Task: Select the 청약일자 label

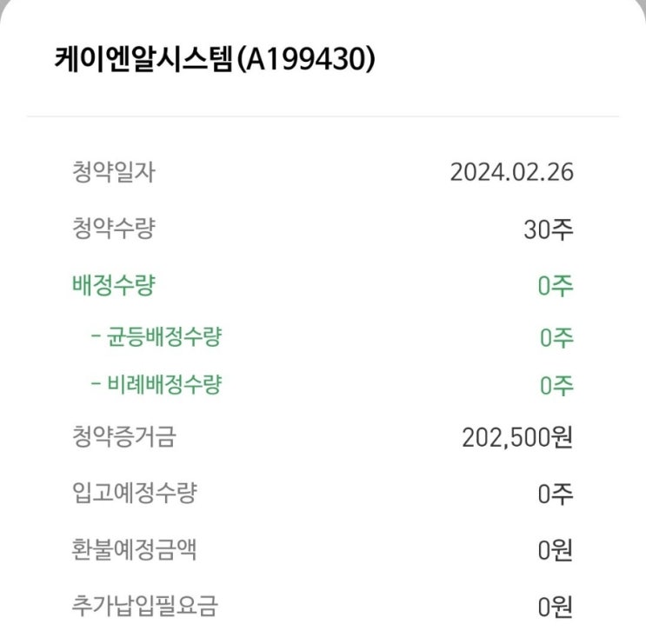Action: pyautogui.click(x=113, y=172)
